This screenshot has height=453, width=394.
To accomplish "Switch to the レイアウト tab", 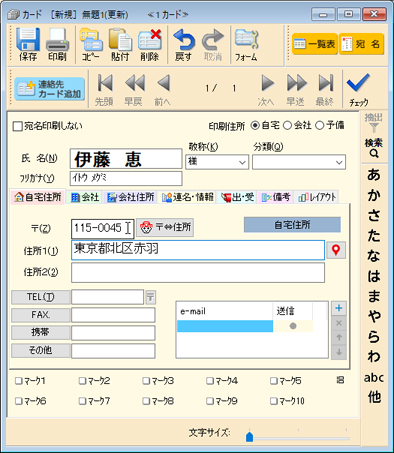I will (317, 197).
